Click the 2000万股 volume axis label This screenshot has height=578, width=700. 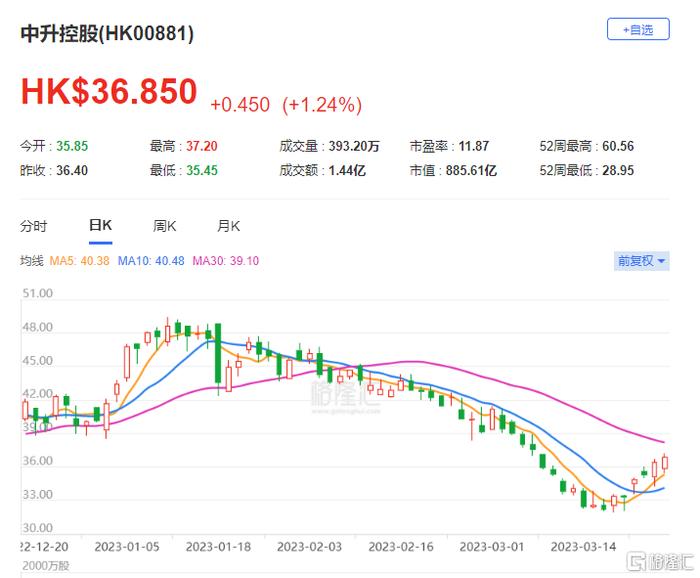(46, 566)
